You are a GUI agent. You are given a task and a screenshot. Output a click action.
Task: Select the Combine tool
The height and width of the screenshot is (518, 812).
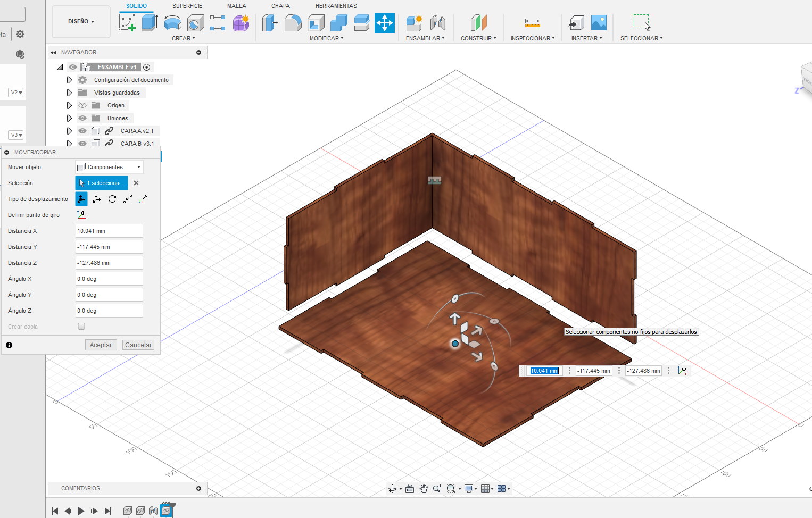[338, 23]
